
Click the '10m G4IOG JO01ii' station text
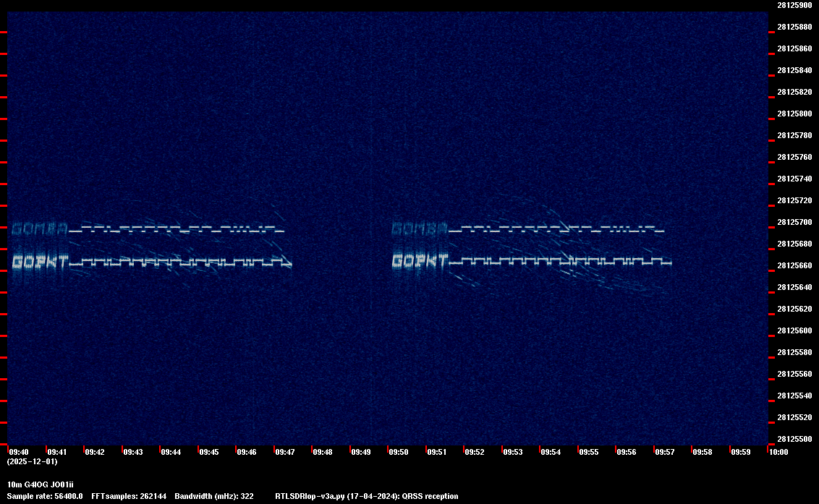[41, 485]
